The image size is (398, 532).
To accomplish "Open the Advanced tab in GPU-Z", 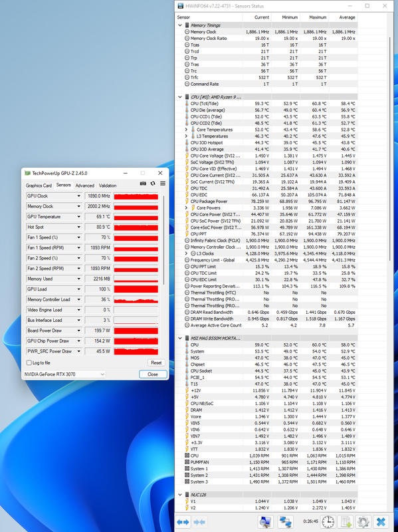I will 85,186.
